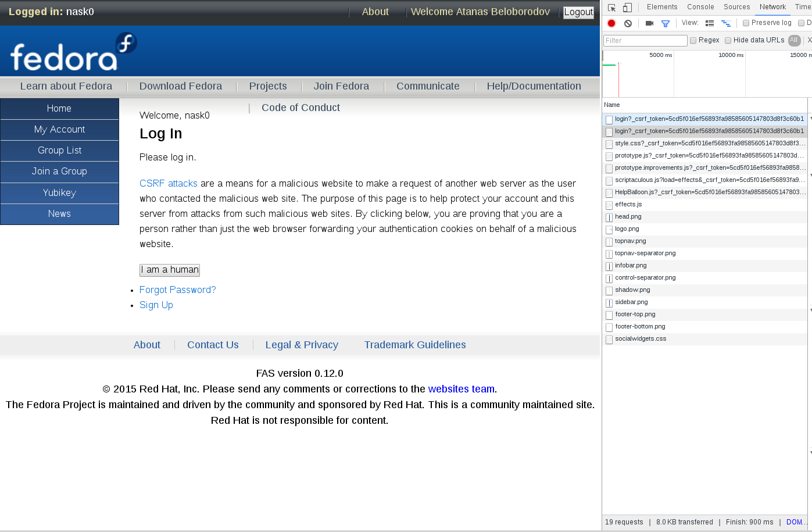Viewport: 812px width, 532px height.
Task: Click the Fedora logo
Action: (x=73, y=52)
